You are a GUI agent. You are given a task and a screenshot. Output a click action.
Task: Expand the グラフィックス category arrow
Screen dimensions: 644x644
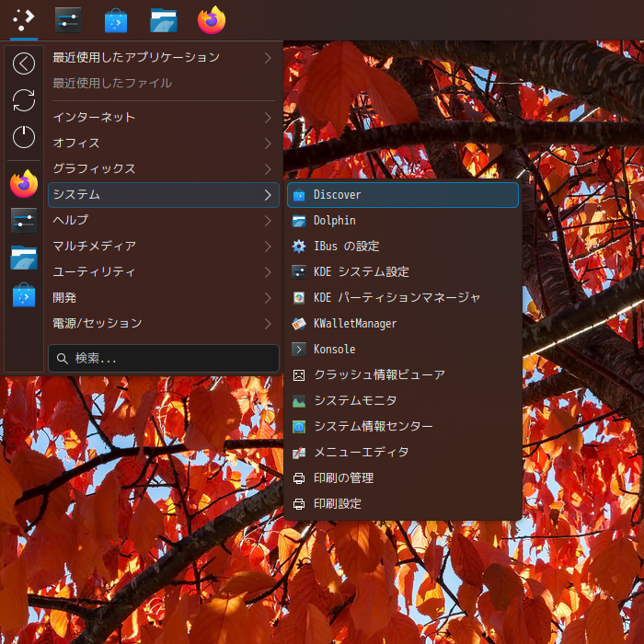[268, 169]
